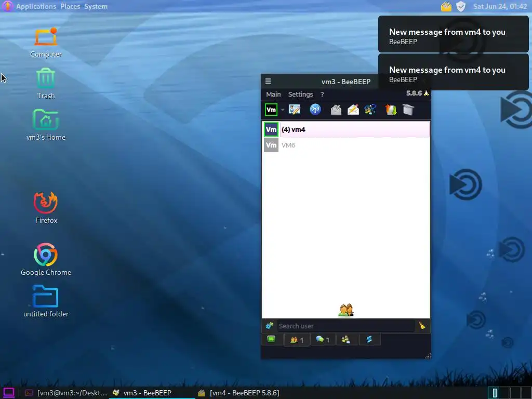Open the System menu in top panel
The width and height of the screenshot is (532, 399).
coord(96,6)
